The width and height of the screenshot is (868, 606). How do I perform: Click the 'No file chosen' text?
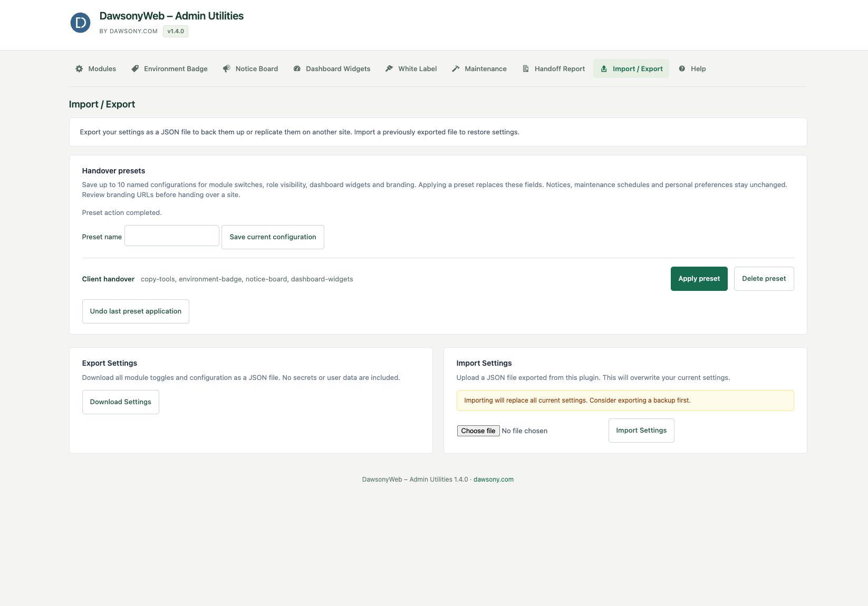click(525, 431)
